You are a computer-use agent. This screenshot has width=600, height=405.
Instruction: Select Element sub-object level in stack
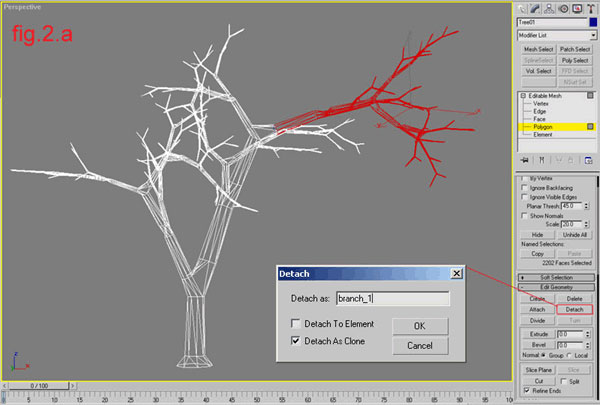click(x=546, y=134)
